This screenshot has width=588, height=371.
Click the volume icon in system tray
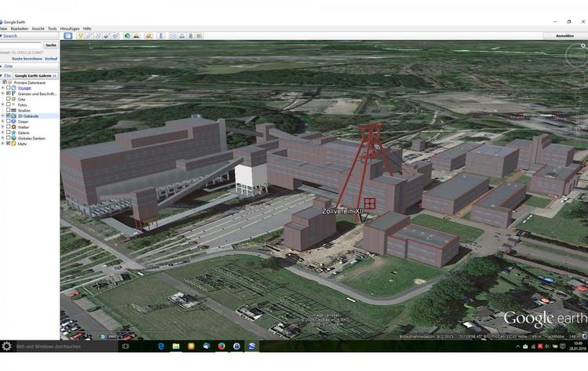(x=547, y=346)
